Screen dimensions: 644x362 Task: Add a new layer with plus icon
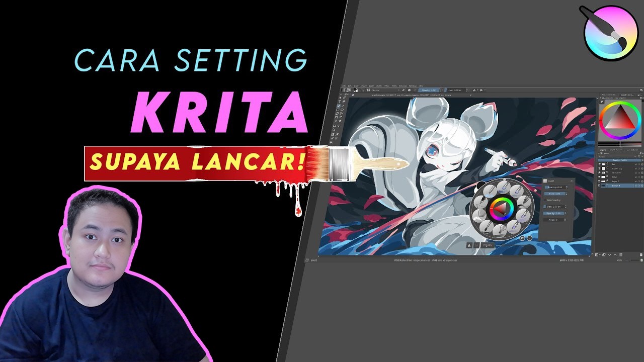tap(597, 255)
